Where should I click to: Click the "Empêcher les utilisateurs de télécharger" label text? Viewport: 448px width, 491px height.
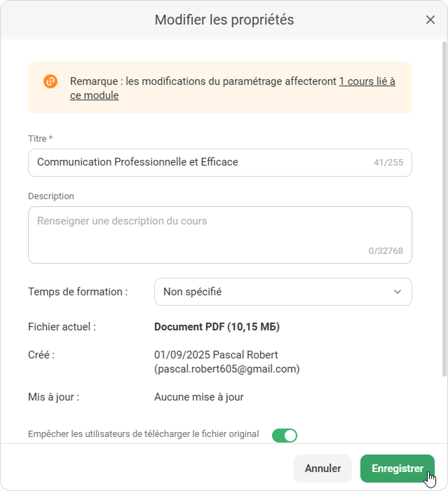(144, 434)
